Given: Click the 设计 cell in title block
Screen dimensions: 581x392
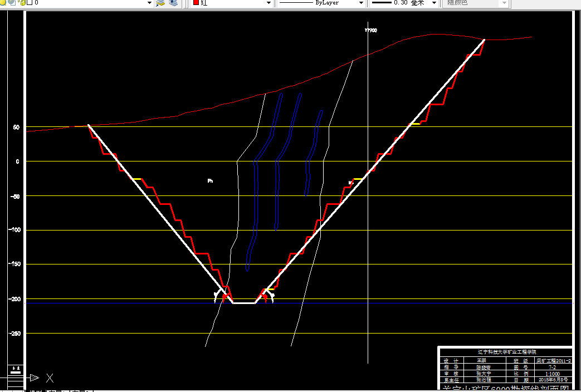Looking at the screenshot, I should tap(451, 361).
